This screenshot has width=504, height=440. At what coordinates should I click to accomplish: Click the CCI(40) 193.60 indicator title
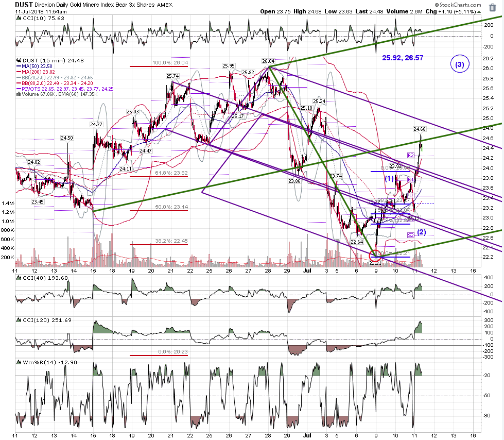pos(45,278)
